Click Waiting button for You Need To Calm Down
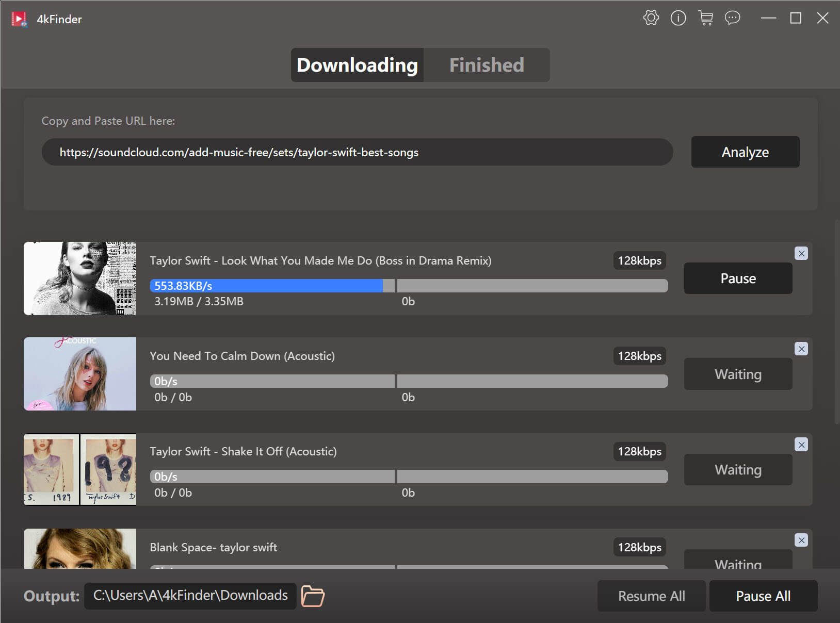This screenshot has height=623, width=840. point(738,374)
